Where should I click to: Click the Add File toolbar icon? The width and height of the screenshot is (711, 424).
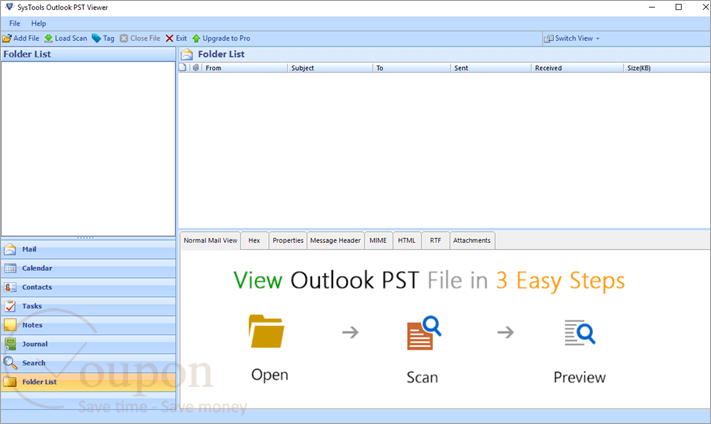(x=7, y=39)
